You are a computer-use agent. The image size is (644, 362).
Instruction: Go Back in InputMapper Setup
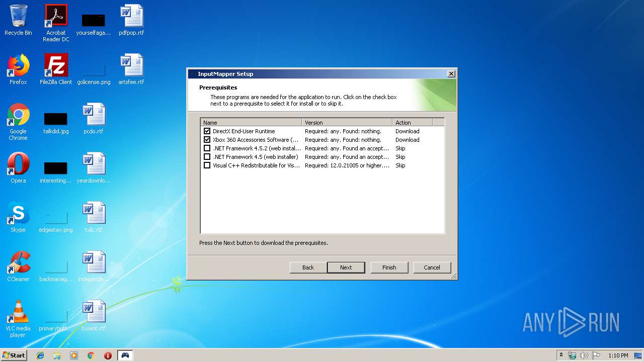(308, 267)
